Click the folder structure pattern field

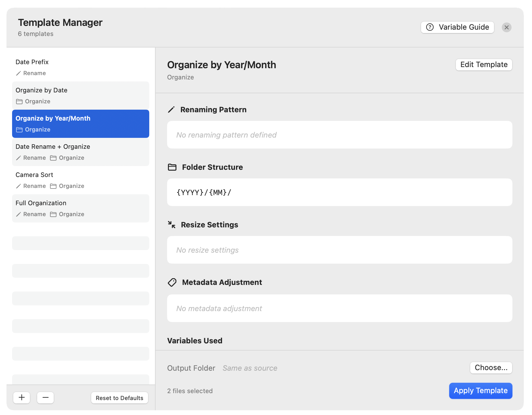pyautogui.click(x=339, y=192)
